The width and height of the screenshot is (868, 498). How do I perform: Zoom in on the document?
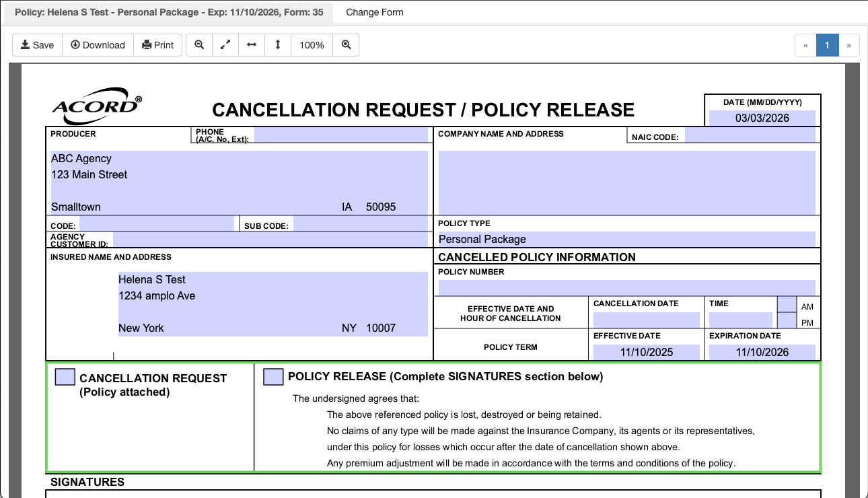pyautogui.click(x=346, y=45)
